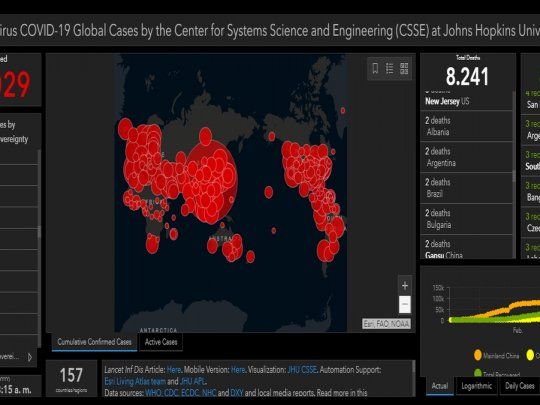
Task: Click the green Total Recovered legend dot
Action: tap(478, 373)
